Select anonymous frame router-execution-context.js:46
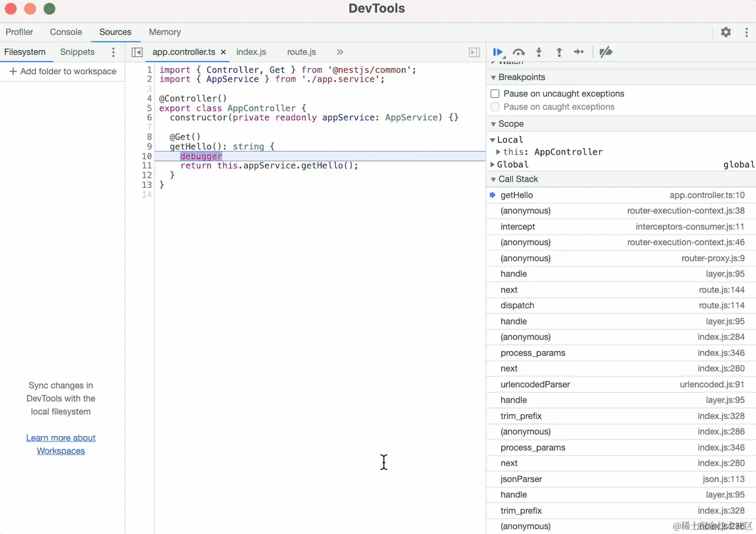 621,242
